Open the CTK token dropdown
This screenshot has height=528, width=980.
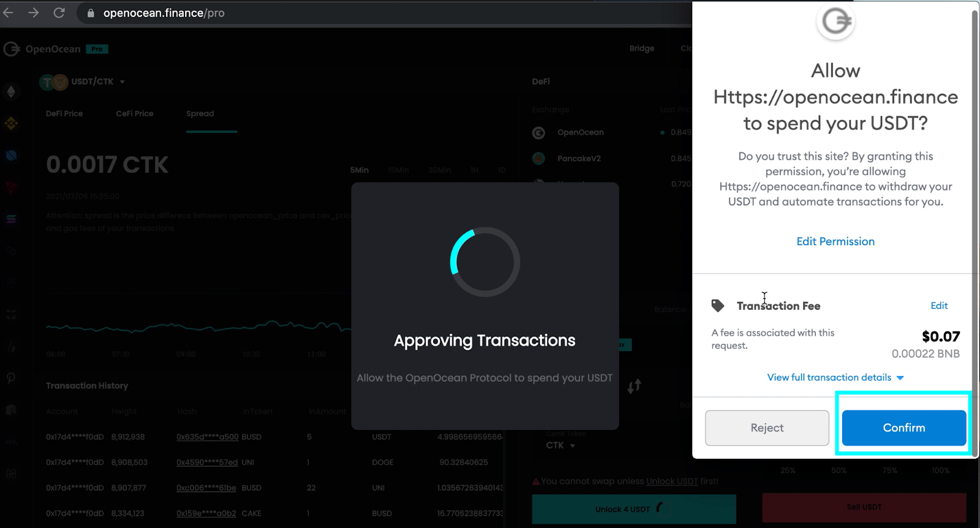[x=560, y=445]
